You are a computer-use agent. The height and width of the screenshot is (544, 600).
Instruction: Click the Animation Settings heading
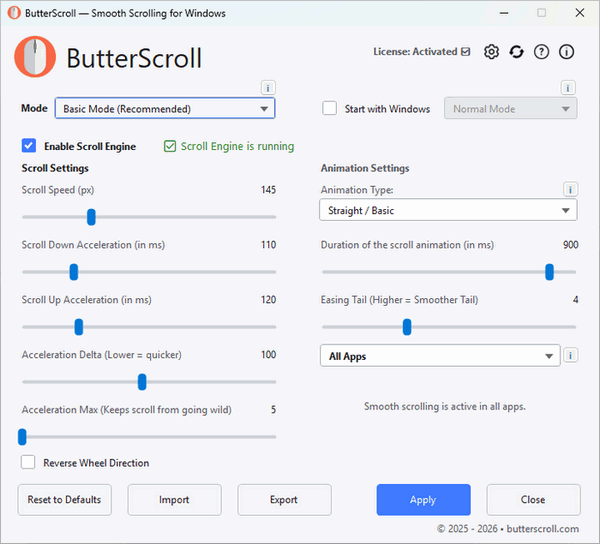[365, 168]
